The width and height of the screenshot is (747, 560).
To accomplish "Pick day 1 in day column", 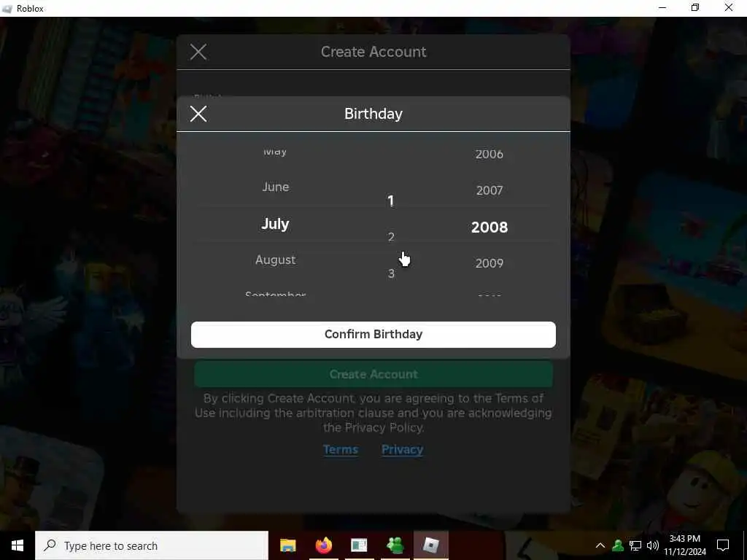I will tap(391, 201).
